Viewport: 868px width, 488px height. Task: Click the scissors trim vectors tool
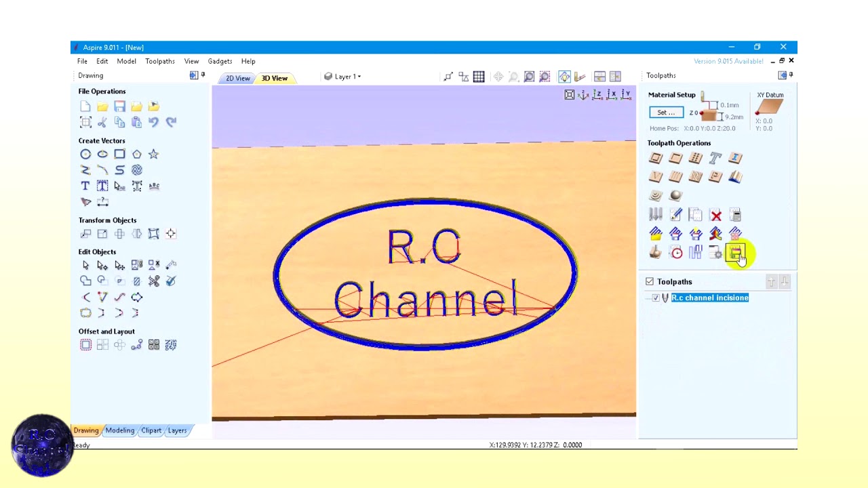(x=154, y=281)
